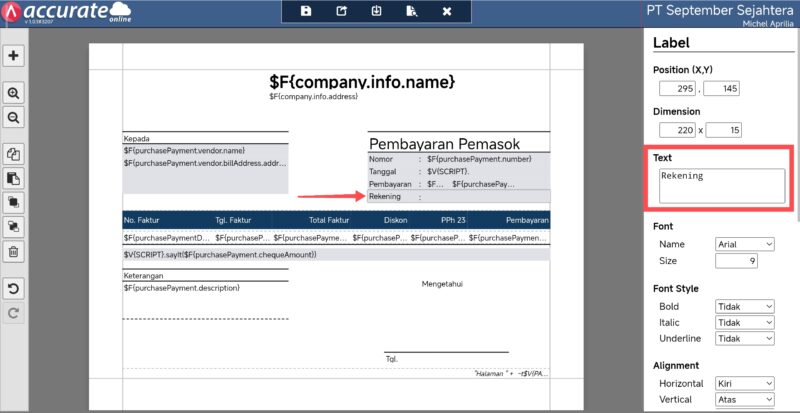800x413 pixels.
Task: Expand the Underline dropdown
Action: click(745, 339)
